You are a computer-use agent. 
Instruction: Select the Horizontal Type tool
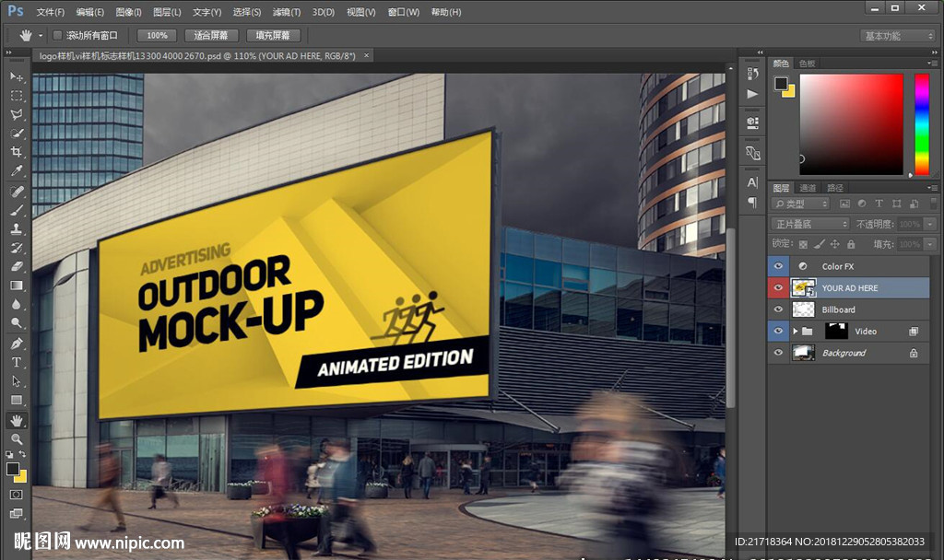[17, 362]
